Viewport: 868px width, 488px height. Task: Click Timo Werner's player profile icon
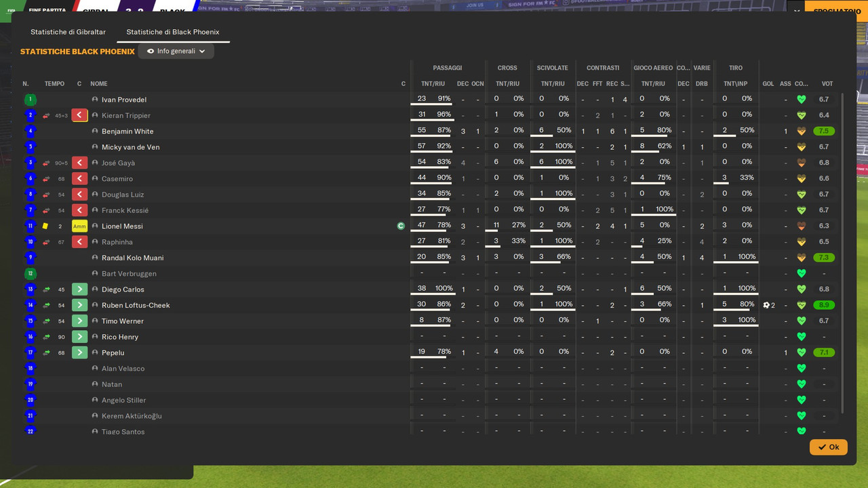(x=95, y=321)
